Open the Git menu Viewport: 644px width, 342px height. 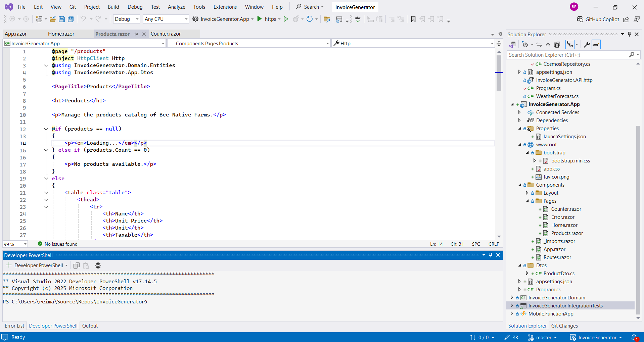(73, 7)
